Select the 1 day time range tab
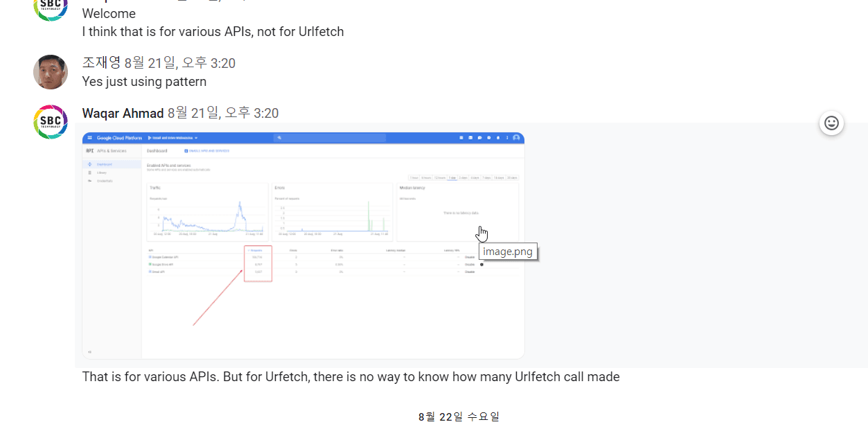 coord(453,178)
